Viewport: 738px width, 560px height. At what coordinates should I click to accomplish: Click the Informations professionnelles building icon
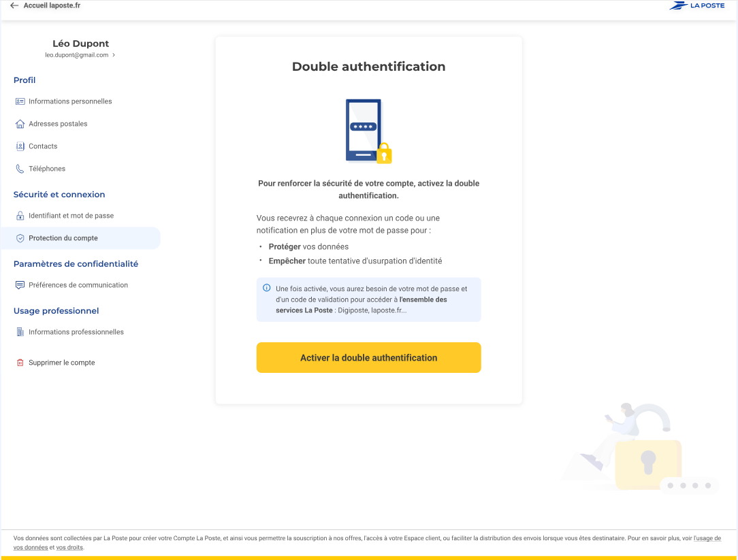point(20,332)
